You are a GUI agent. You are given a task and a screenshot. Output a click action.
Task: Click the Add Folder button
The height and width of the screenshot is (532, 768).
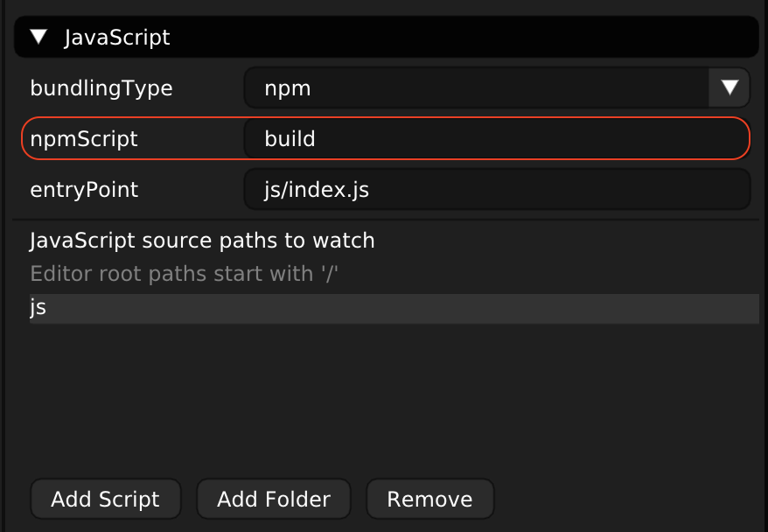[273, 498]
